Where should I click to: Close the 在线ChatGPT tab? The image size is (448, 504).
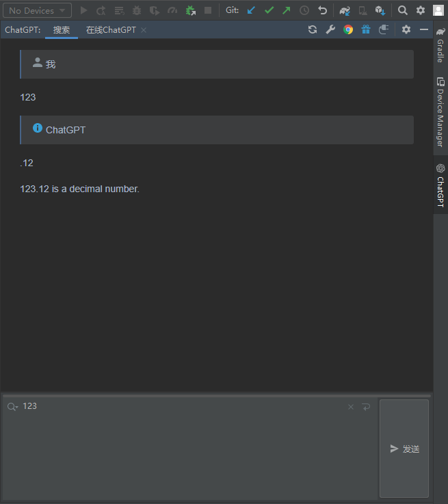click(144, 30)
